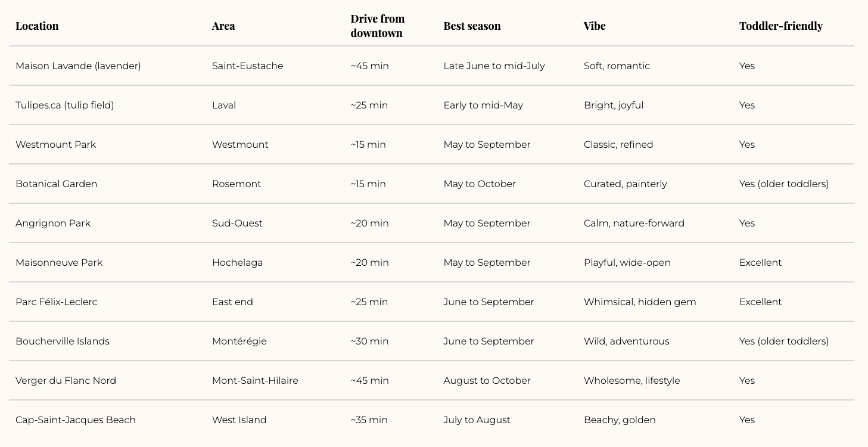Click the Angrignon Park location
This screenshot has height=447, width=868.
(53, 223)
